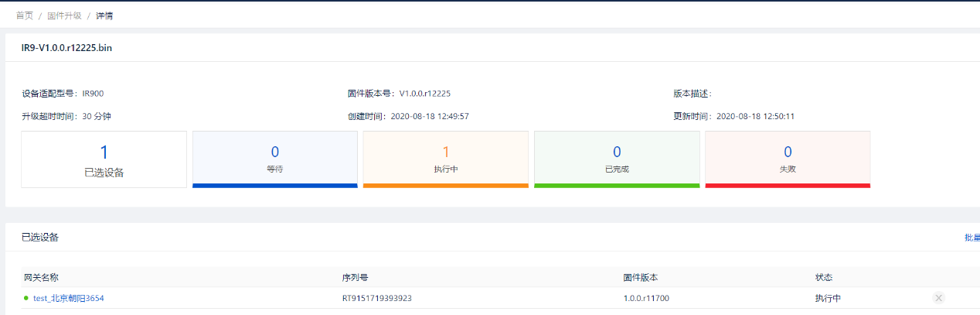Select the 执行中 status card
The width and height of the screenshot is (980, 315).
point(445,158)
